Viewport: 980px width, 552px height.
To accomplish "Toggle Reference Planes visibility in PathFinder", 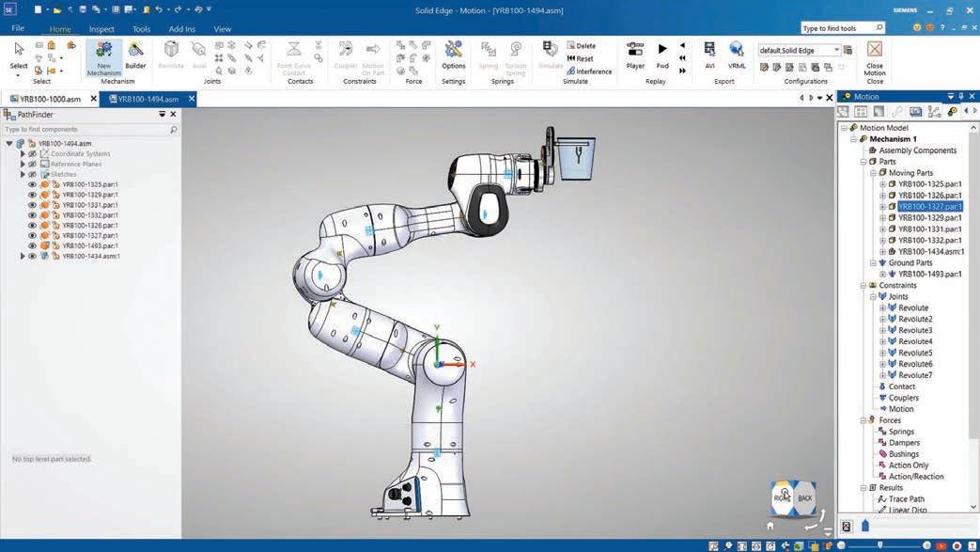I will pyautogui.click(x=32, y=164).
